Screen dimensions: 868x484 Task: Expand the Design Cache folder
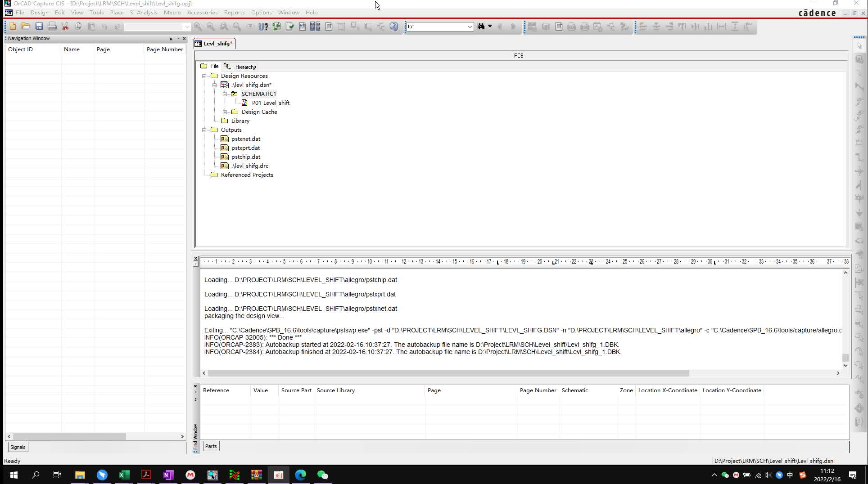pos(225,112)
